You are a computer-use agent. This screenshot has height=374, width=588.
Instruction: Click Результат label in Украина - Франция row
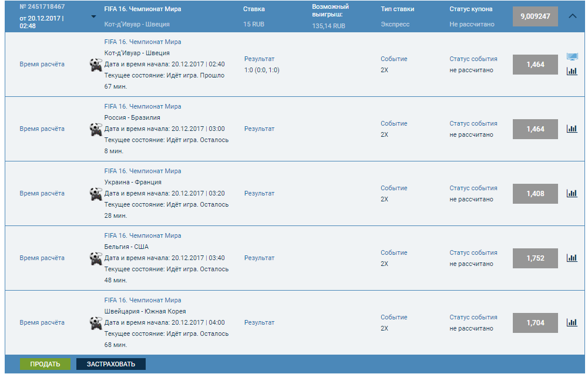point(259,193)
